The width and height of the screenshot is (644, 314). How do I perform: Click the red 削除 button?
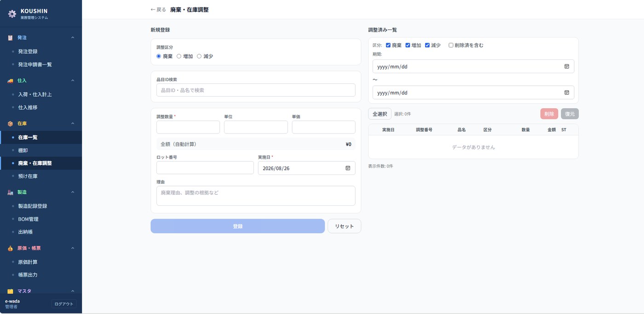(549, 114)
